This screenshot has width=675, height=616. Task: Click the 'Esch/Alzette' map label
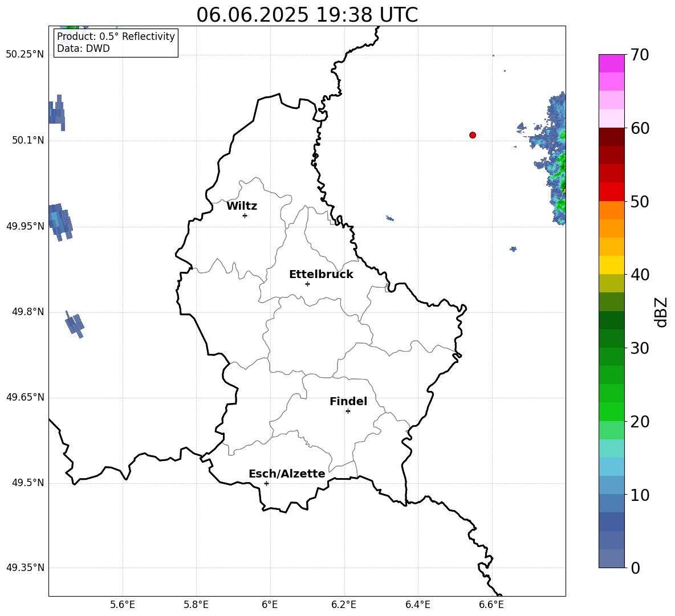(287, 474)
